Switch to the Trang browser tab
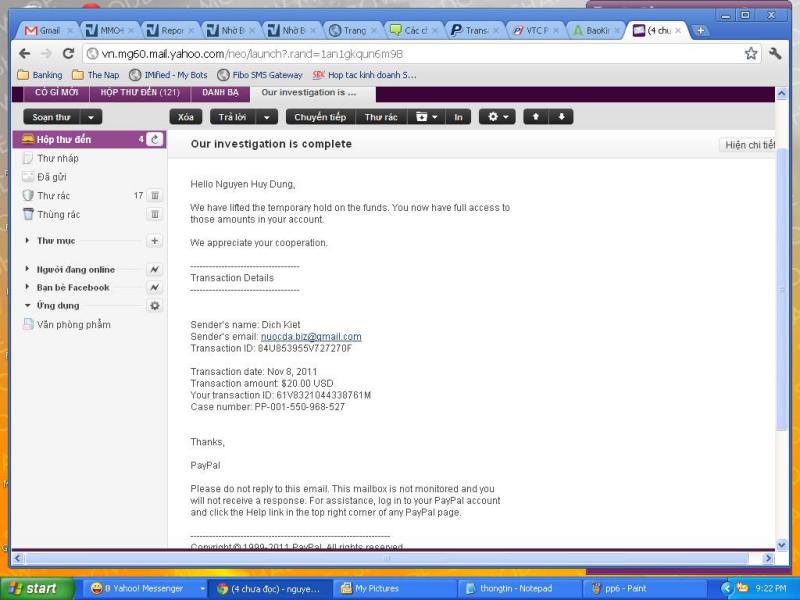Screen dimensions: 800x600 coord(353,31)
